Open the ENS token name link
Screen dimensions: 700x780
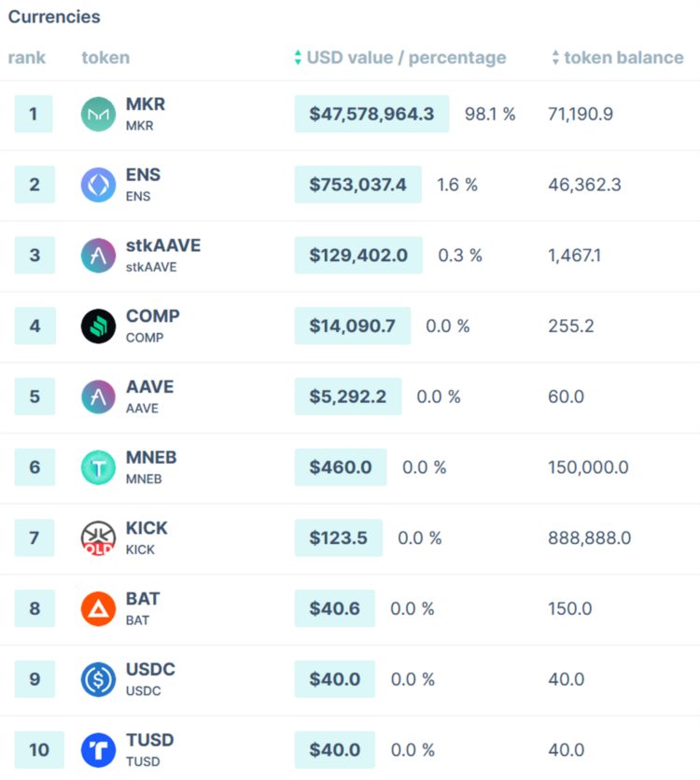(x=143, y=174)
